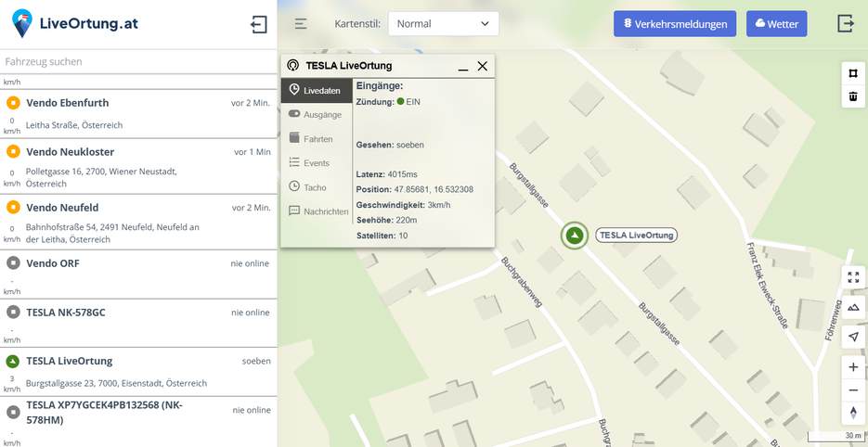Switch to the Events tab
The image size is (868, 447).
tap(317, 163)
